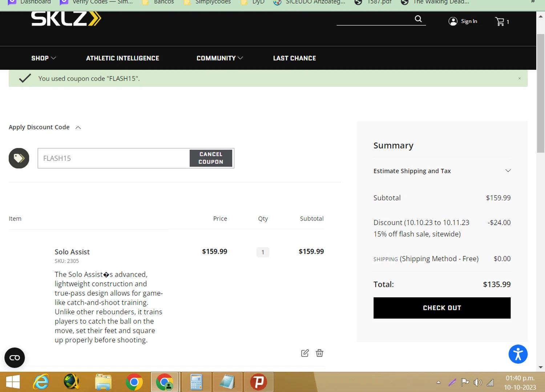The width and height of the screenshot is (545, 392).
Task: Click the search input field
Action: [x=375, y=19]
